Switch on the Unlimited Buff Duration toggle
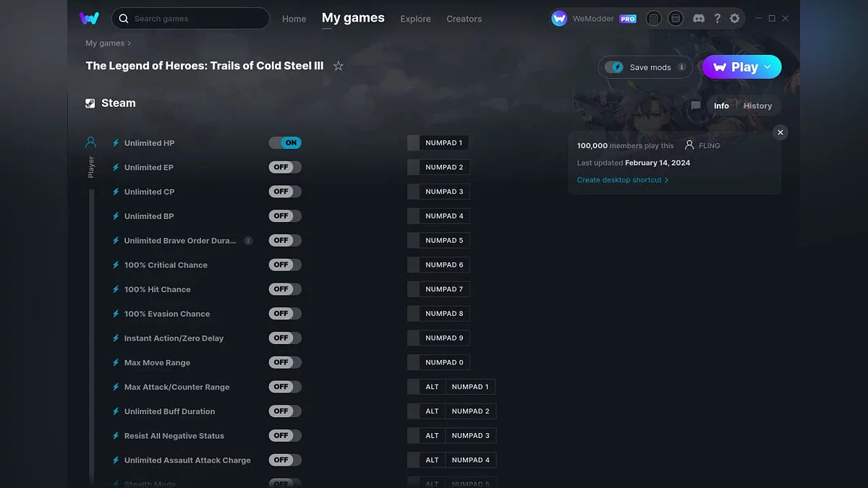Image resolution: width=868 pixels, height=488 pixels. tap(285, 411)
